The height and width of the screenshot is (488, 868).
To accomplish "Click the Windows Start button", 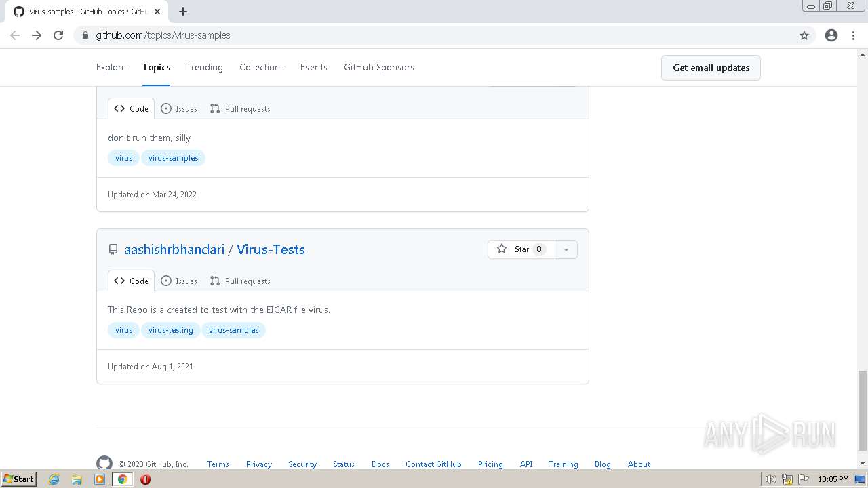I will [x=18, y=479].
